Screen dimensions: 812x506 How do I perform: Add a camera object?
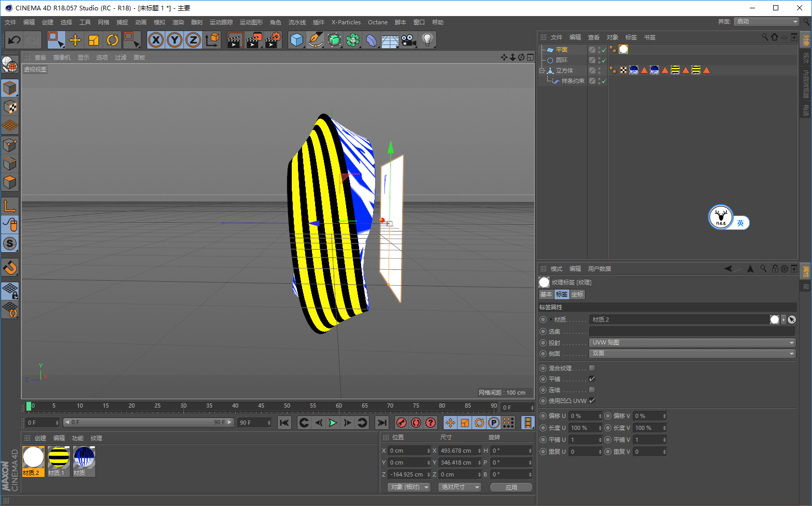click(409, 40)
